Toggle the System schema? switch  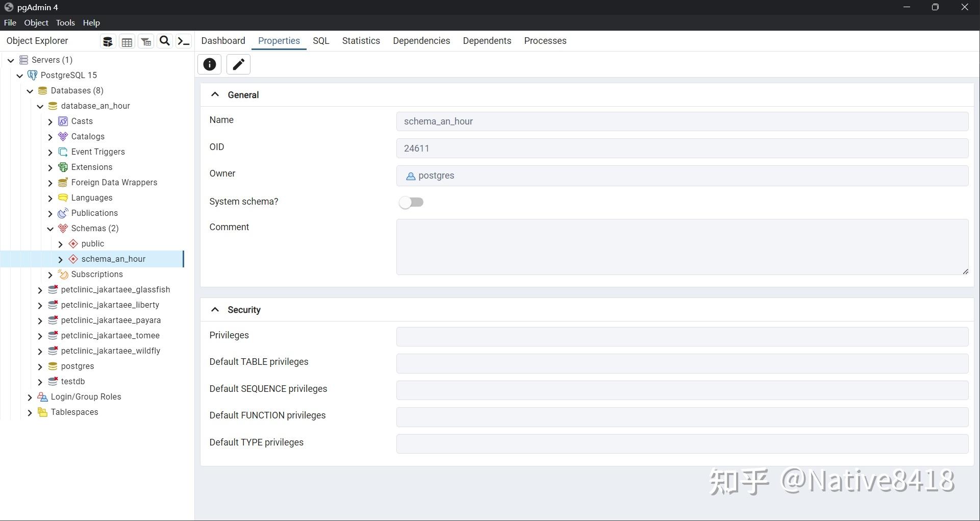point(411,202)
